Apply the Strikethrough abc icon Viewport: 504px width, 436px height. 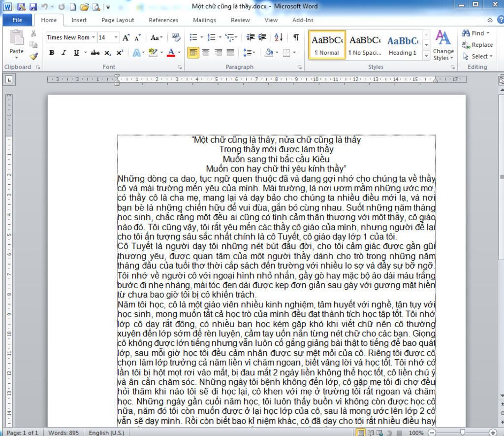(x=95, y=52)
